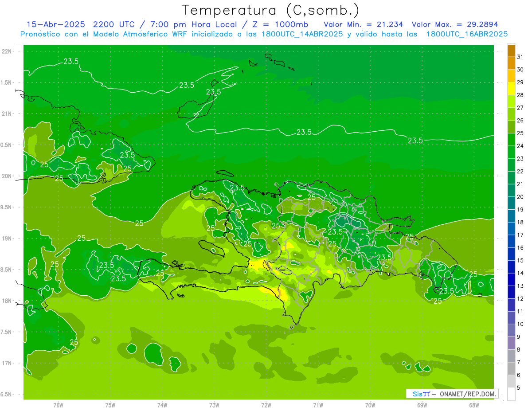
Task: Click the '29' label on the color scale
Action: (x=520, y=82)
